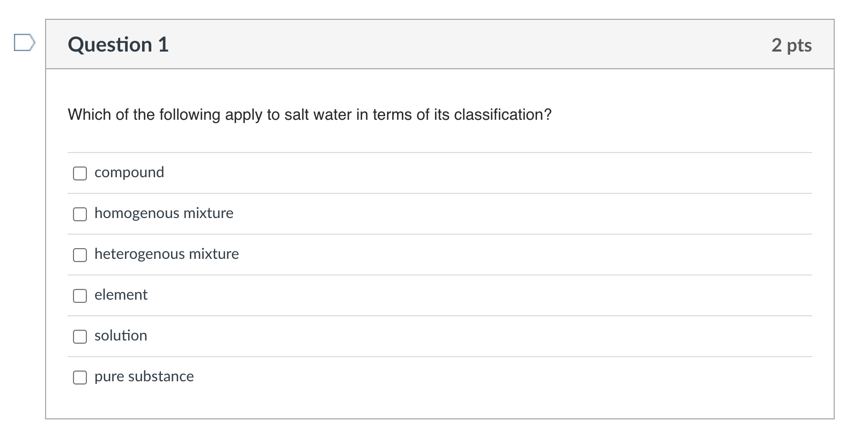Click the pure substance answer text
This screenshot has height=435, width=868.
(144, 376)
